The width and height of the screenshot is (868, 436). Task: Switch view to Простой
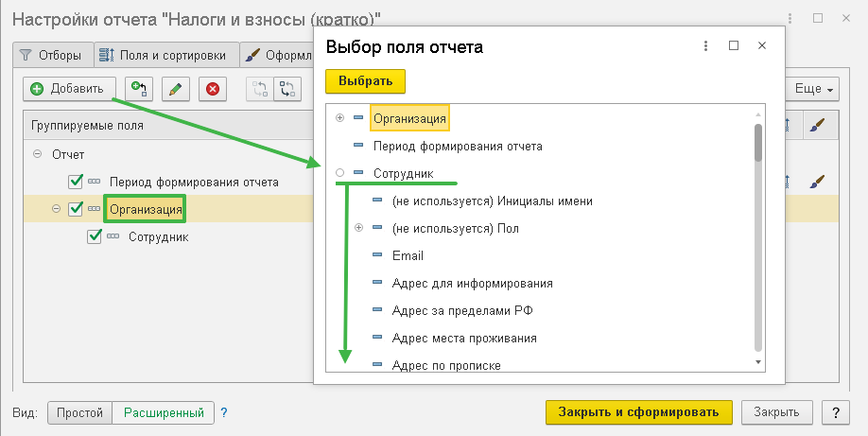coord(79,412)
